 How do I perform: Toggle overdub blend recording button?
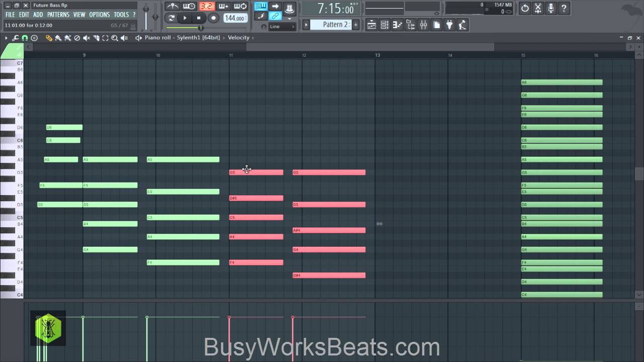[223, 6]
